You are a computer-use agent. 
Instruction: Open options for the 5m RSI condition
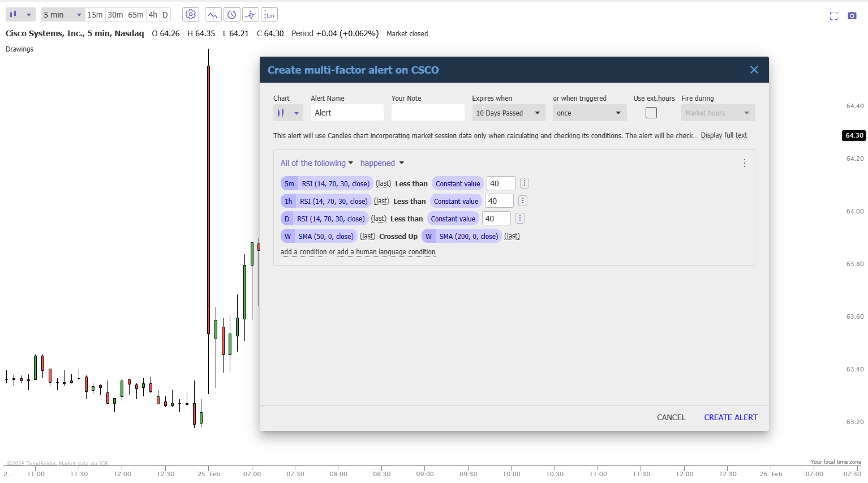click(x=525, y=183)
